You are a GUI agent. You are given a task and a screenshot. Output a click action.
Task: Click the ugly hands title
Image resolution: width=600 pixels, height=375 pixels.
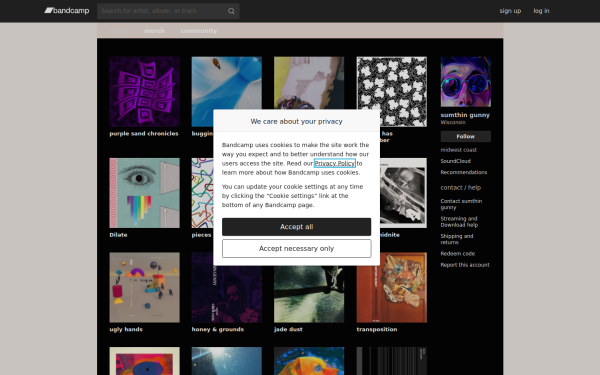pos(126,329)
